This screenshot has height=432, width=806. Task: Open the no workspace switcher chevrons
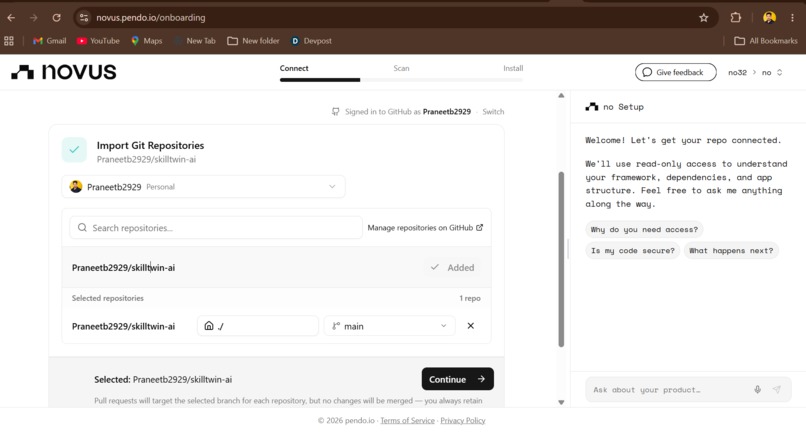pyautogui.click(x=779, y=73)
